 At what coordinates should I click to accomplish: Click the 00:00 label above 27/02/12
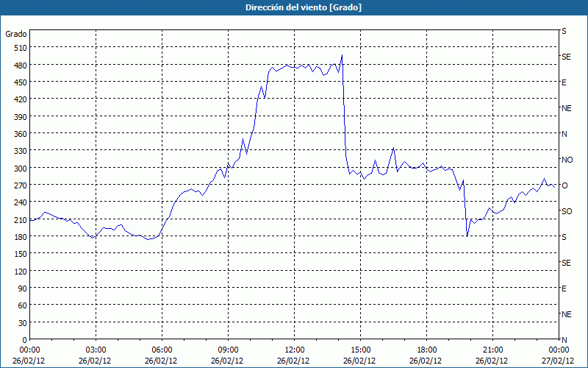pyautogui.click(x=559, y=350)
